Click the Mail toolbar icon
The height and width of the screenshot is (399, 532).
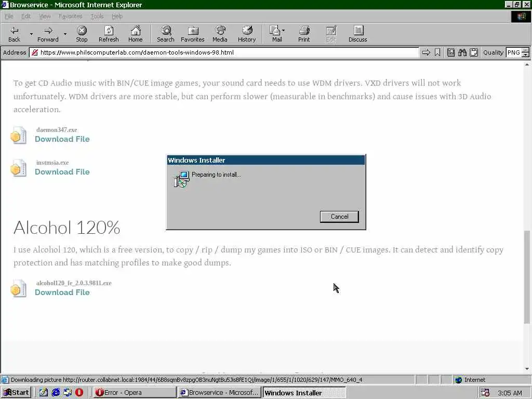(275, 34)
